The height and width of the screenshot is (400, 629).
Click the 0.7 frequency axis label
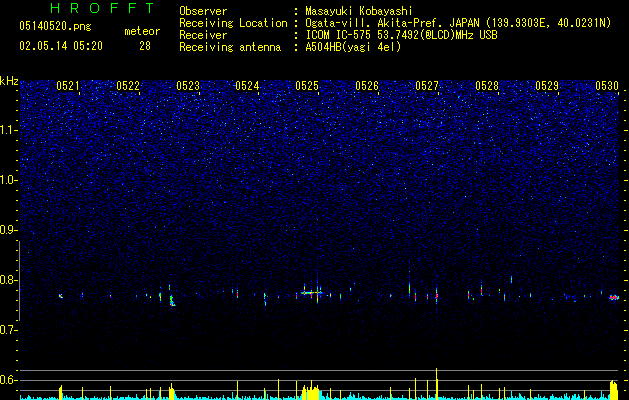9,330
